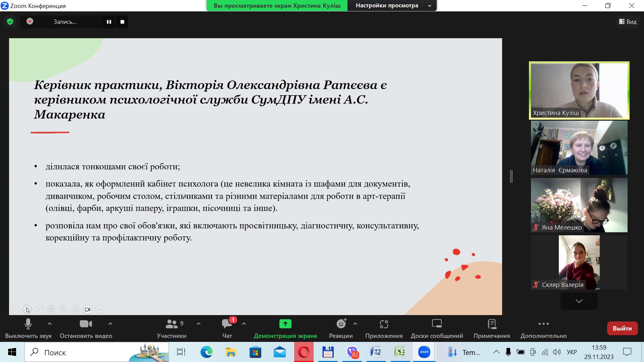Open Windows notification center
The image size is (644, 362).
(627, 352)
